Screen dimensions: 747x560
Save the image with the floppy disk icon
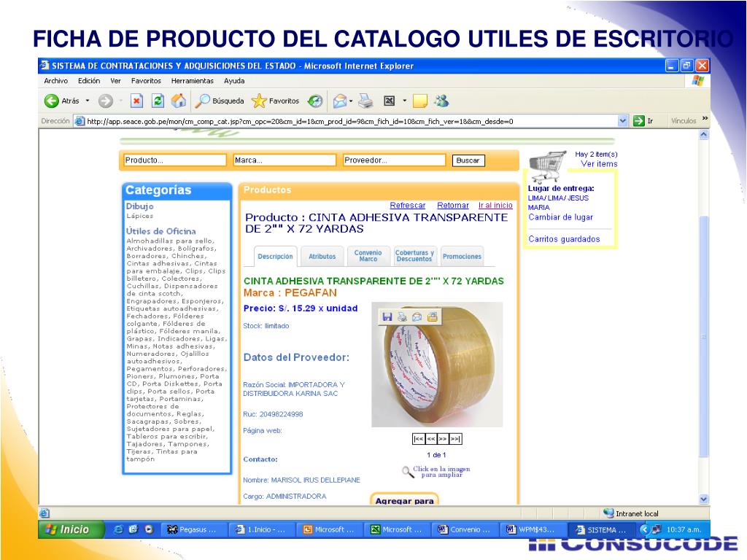click(387, 316)
